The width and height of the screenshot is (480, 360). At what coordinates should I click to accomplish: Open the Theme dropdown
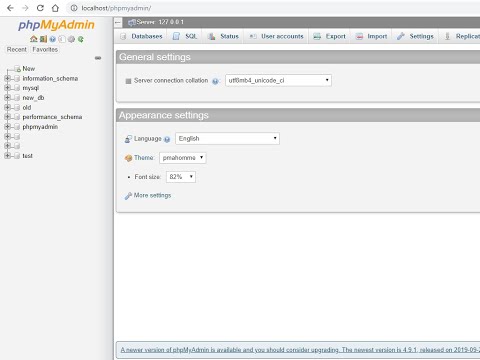click(x=183, y=158)
